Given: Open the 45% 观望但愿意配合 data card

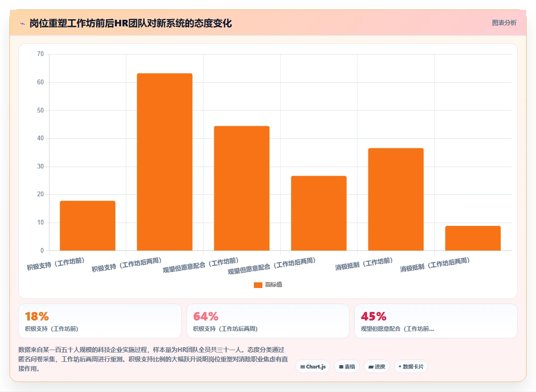Looking at the screenshot, I should [x=436, y=321].
